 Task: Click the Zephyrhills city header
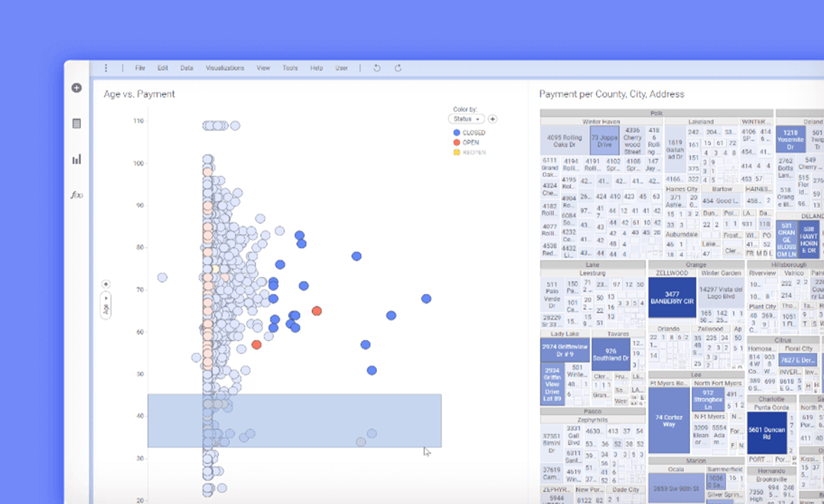coord(593,420)
